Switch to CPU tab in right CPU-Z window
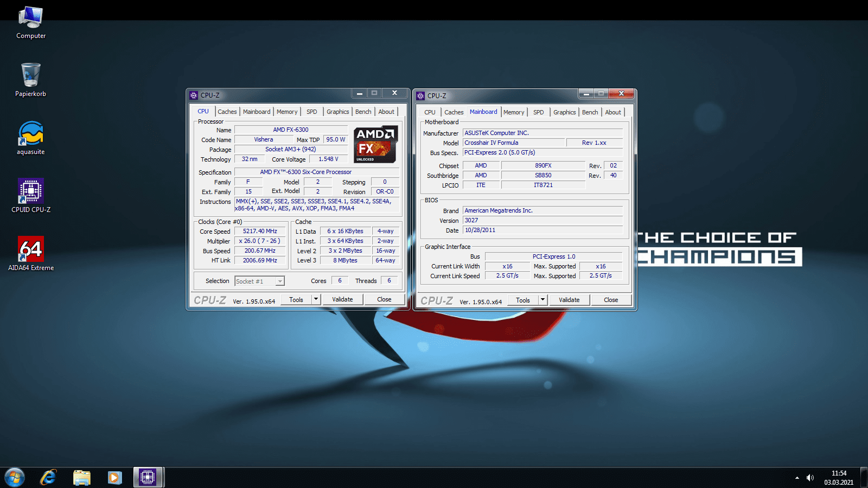This screenshot has width=868, height=488. click(430, 112)
